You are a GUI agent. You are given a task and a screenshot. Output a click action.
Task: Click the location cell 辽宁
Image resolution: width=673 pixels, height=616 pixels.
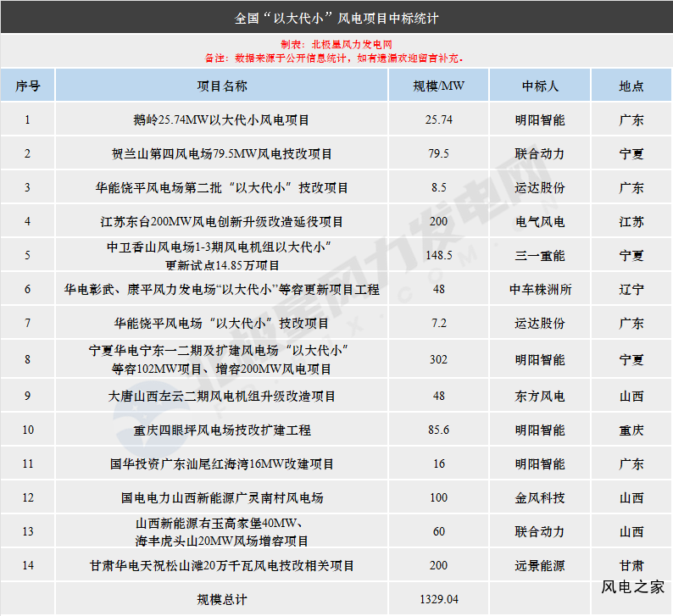(631, 289)
